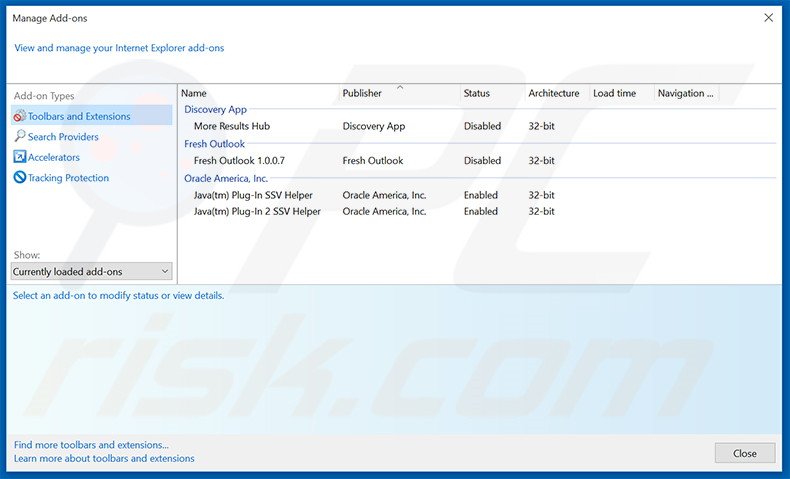Viewport: 790px width, 479px height.
Task: Close the Manage Add-ons window with X
Action: [x=768, y=18]
